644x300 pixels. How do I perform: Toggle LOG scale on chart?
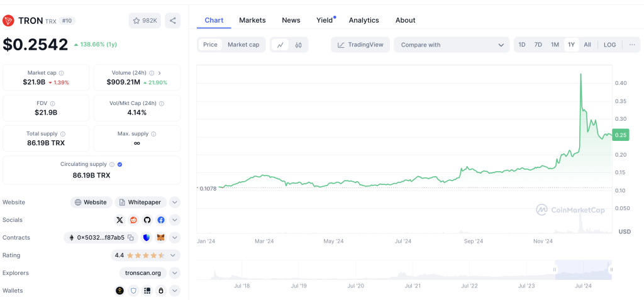pos(610,45)
